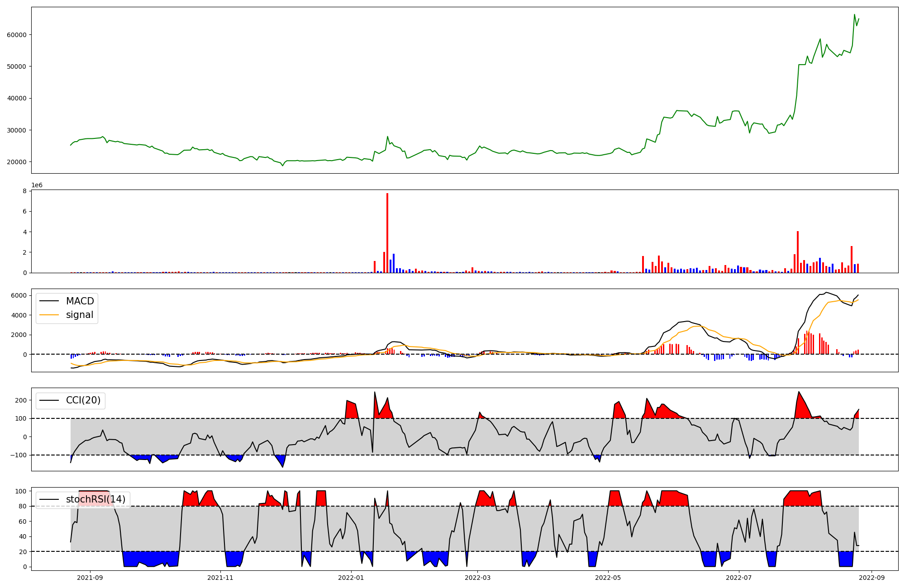
Task: Click the 2022-03 date tick label
Action: pyautogui.click(x=477, y=578)
